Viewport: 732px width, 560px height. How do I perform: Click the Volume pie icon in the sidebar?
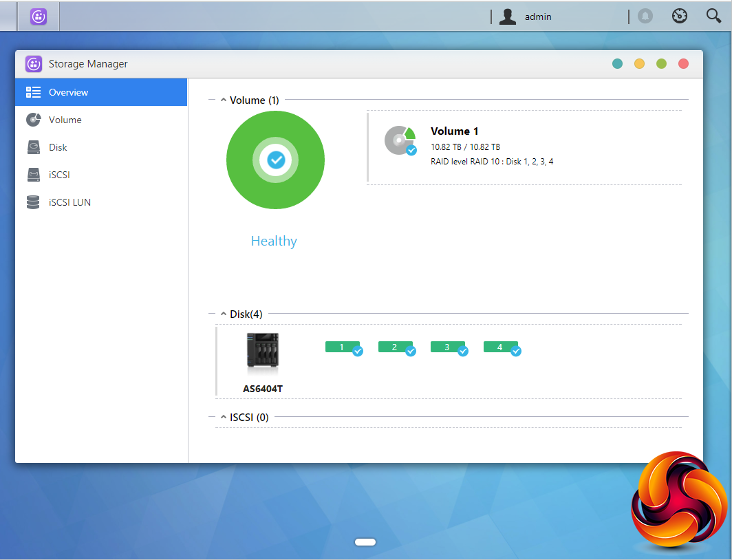(x=33, y=120)
